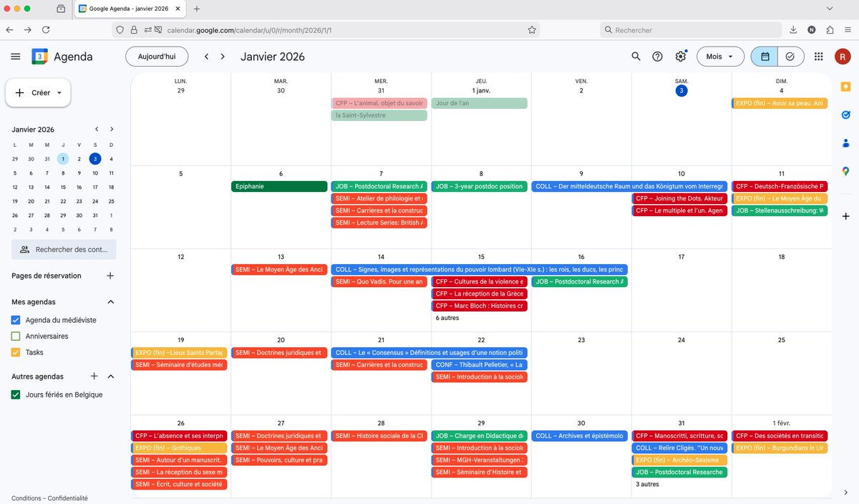This screenshot has height=504, width=859.
Task: Open the help question mark icon
Action: [x=657, y=57]
